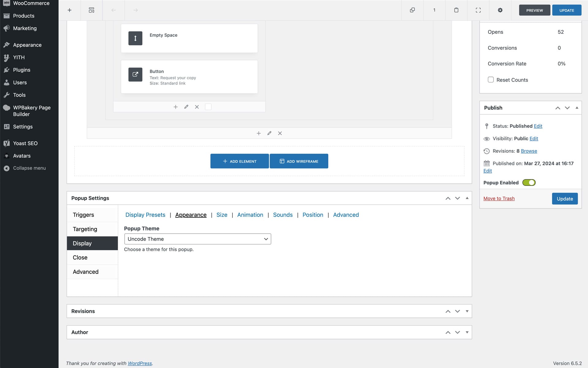Click the clipboard paste icon

tap(456, 10)
